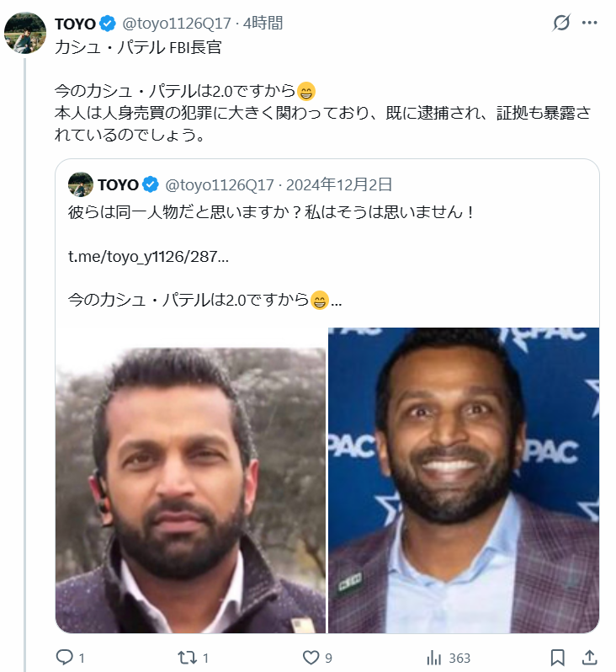Click the blue verified badge beside top TOYO
Screen dimensions: 616x672
109,24
